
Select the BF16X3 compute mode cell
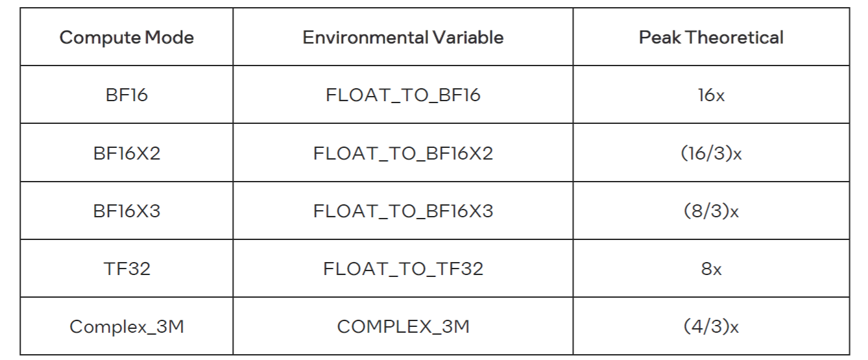tap(127, 211)
